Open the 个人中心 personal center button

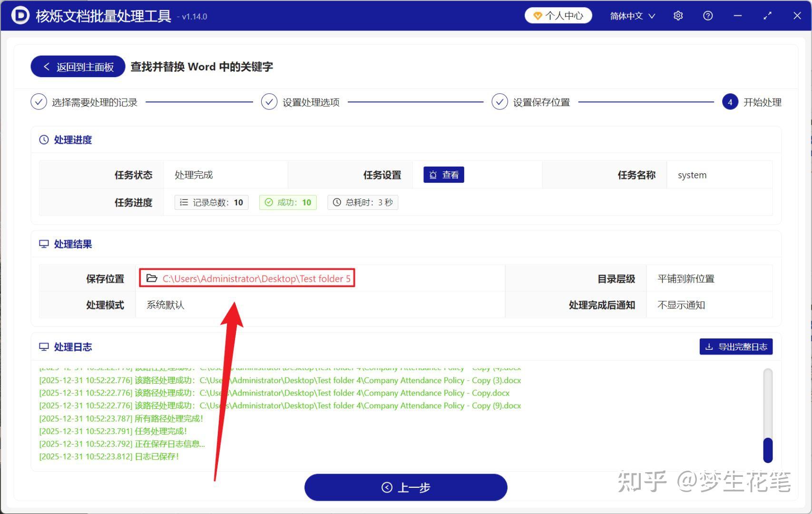coord(558,16)
